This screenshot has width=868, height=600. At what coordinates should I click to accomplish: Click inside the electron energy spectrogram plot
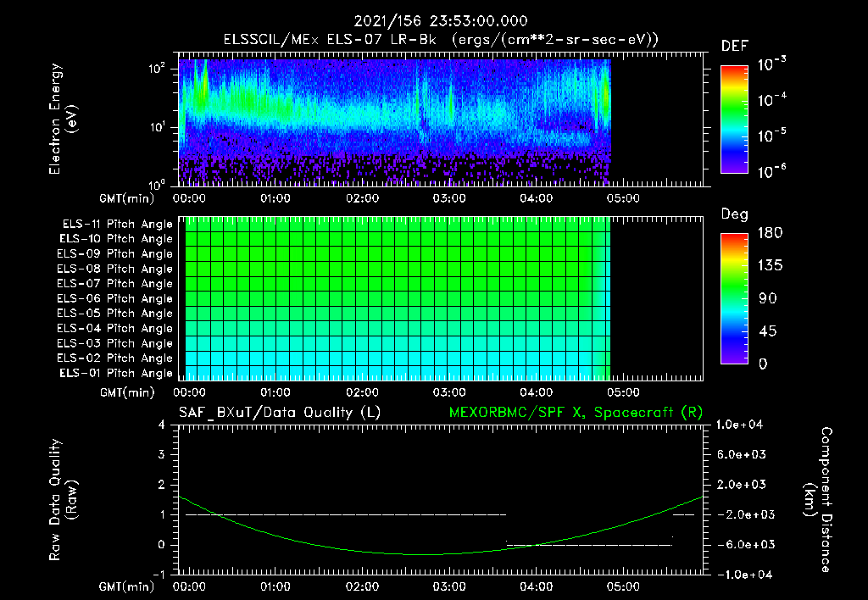tap(441, 119)
